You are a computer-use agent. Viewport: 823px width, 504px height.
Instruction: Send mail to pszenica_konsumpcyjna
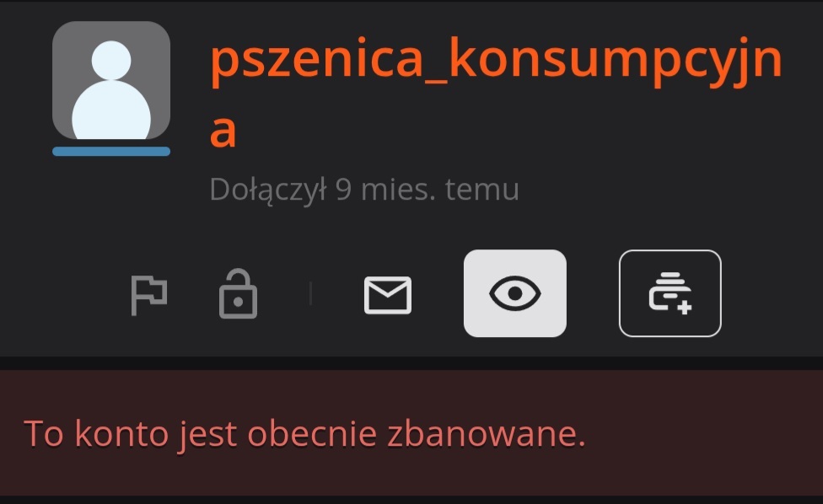pos(388,295)
